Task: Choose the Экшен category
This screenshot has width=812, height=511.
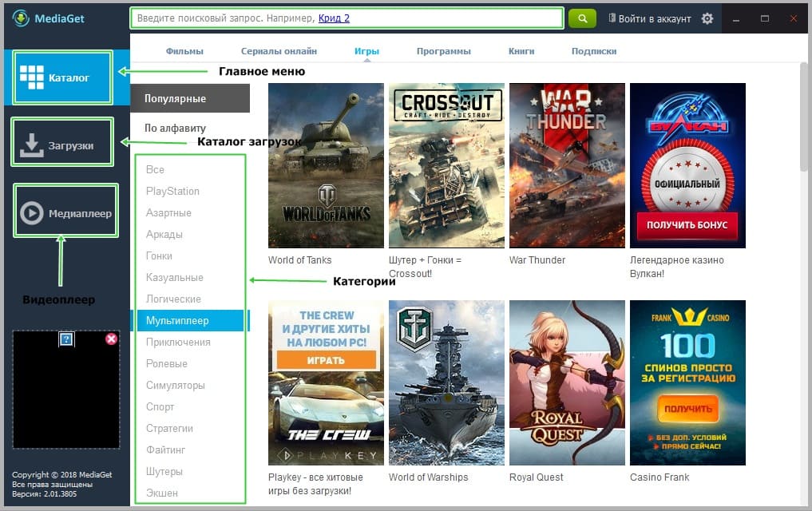Action: tap(161, 493)
